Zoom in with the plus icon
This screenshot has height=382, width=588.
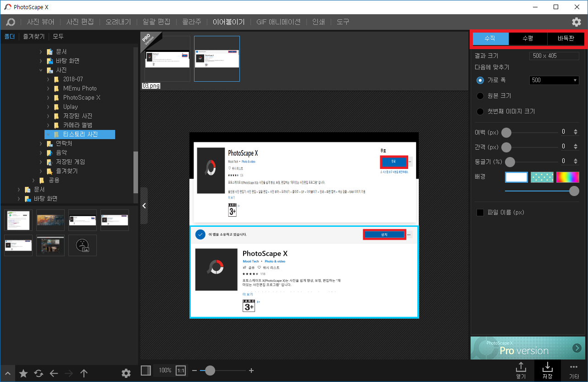(x=251, y=371)
